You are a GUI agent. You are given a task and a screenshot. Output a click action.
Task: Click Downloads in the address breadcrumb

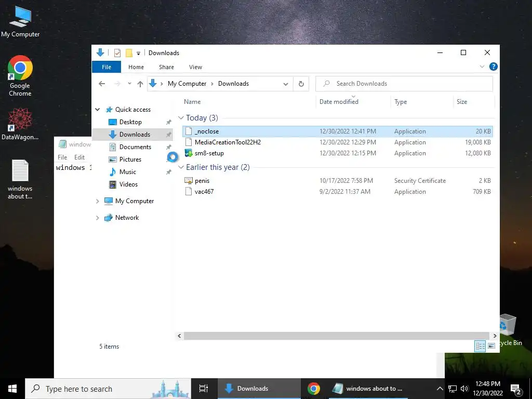click(x=233, y=84)
